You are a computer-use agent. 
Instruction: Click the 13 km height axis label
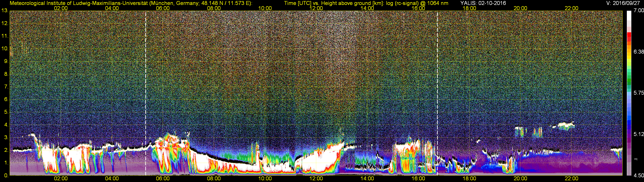point(5,11)
